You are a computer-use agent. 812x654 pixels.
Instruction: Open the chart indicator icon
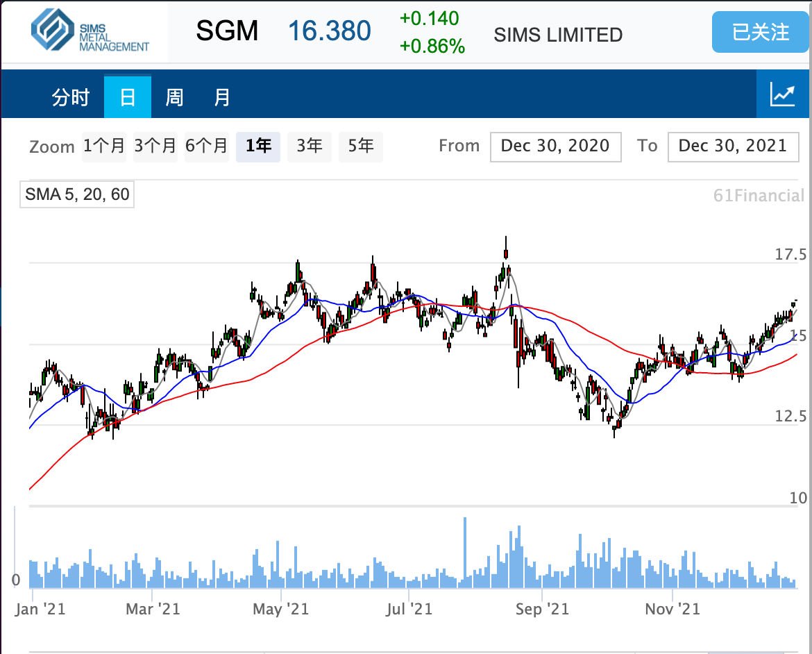point(782,94)
